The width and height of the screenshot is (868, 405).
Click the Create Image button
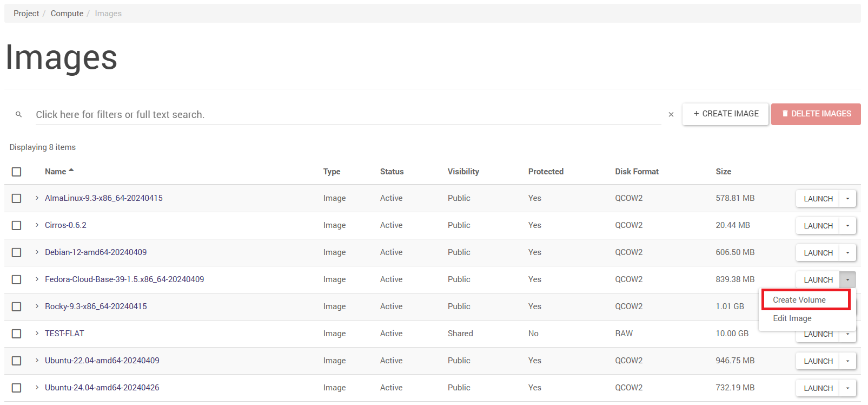click(x=725, y=114)
